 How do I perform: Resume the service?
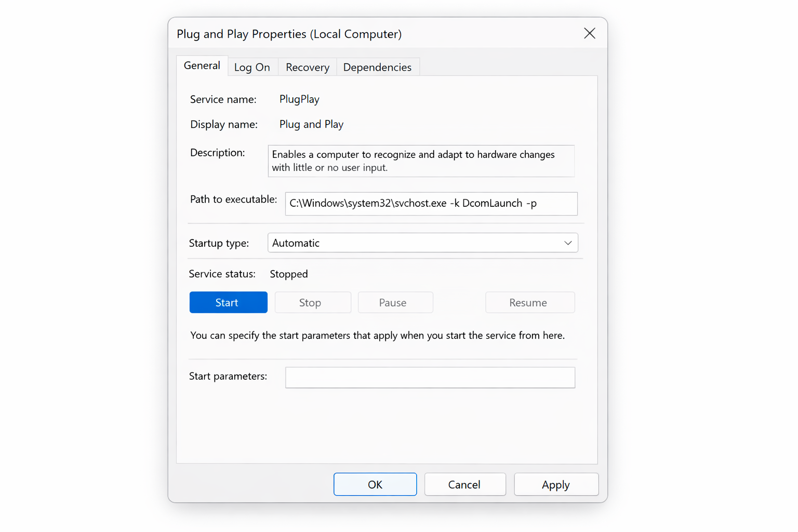pos(530,302)
